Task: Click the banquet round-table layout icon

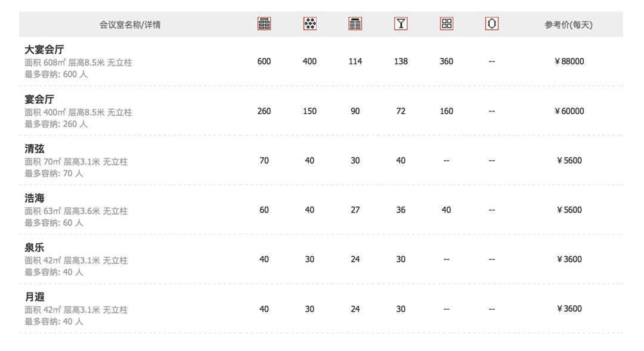Action: [309, 24]
